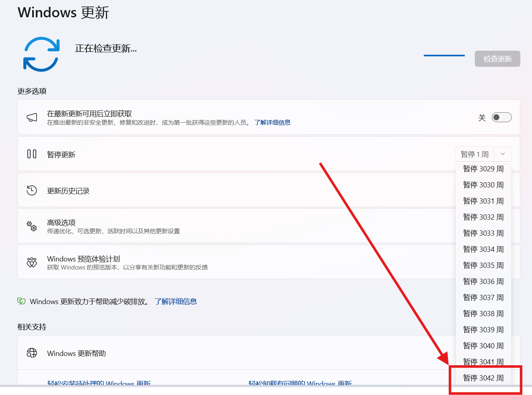The width and height of the screenshot is (532, 395).
Task: Click the 正在检查更新... status text
Action: click(106, 49)
